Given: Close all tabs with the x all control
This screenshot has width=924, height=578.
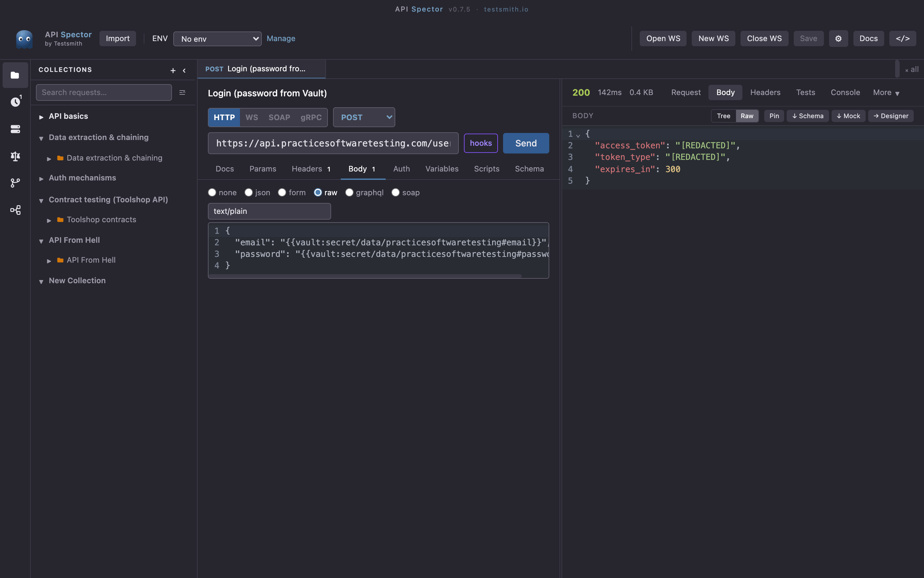Looking at the screenshot, I should coord(912,70).
